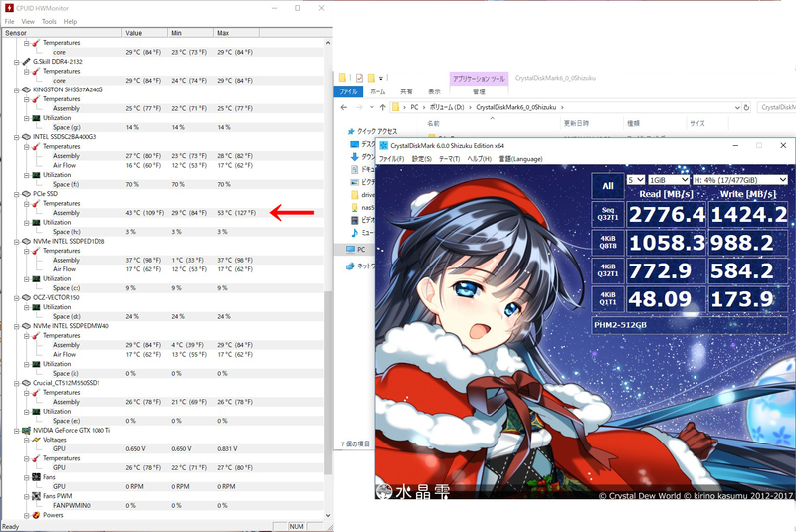Click the Utilization icon under OCZ-VECTOR150
Screen dimensions: 796x532
36,307
